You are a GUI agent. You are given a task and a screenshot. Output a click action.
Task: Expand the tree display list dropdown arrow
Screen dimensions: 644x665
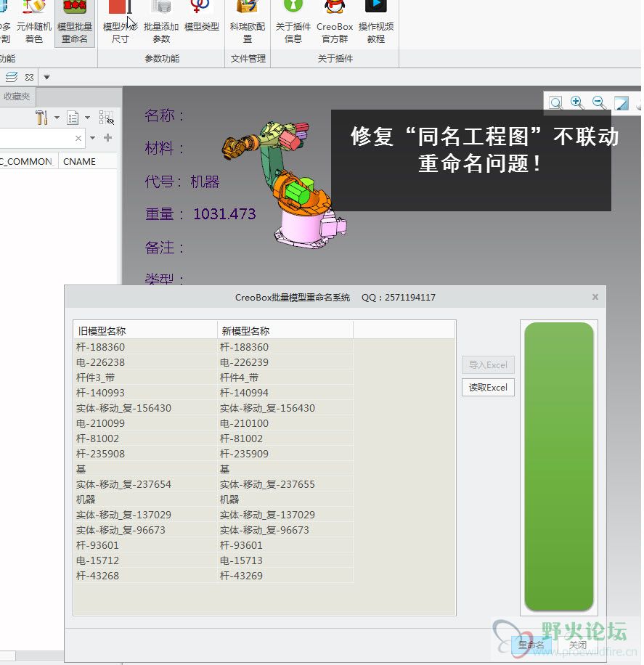tap(87, 118)
